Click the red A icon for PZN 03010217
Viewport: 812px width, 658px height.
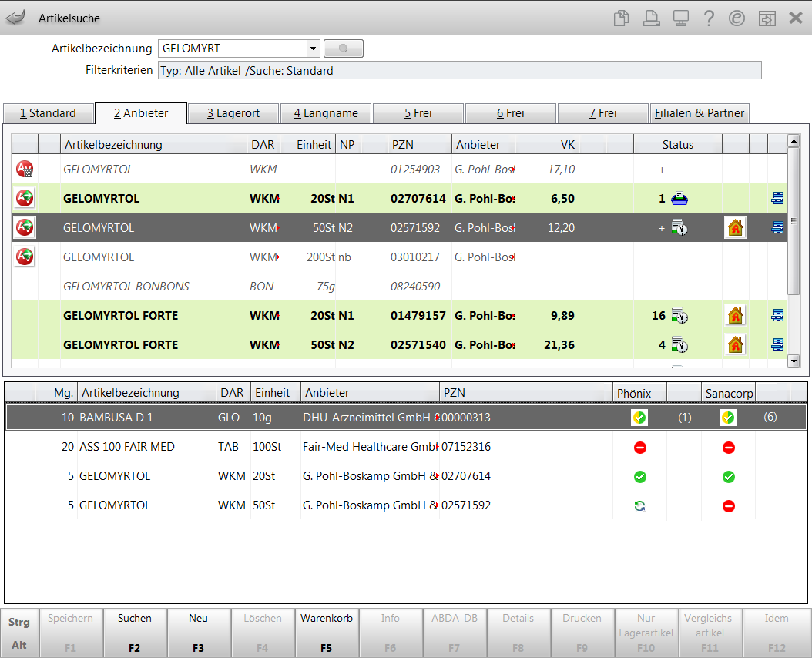pyautogui.click(x=25, y=257)
